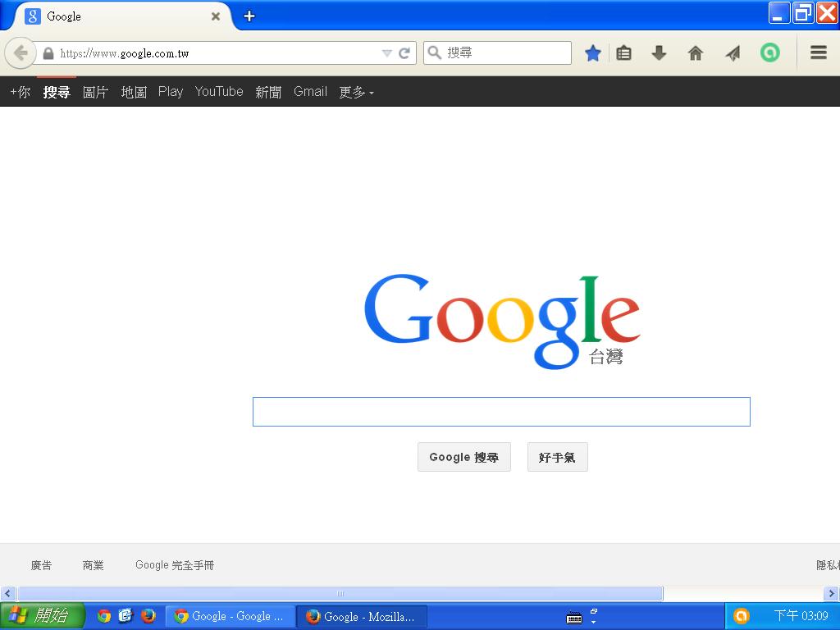Open a new tab with plus button
This screenshot has height=630, width=840.
[249, 16]
